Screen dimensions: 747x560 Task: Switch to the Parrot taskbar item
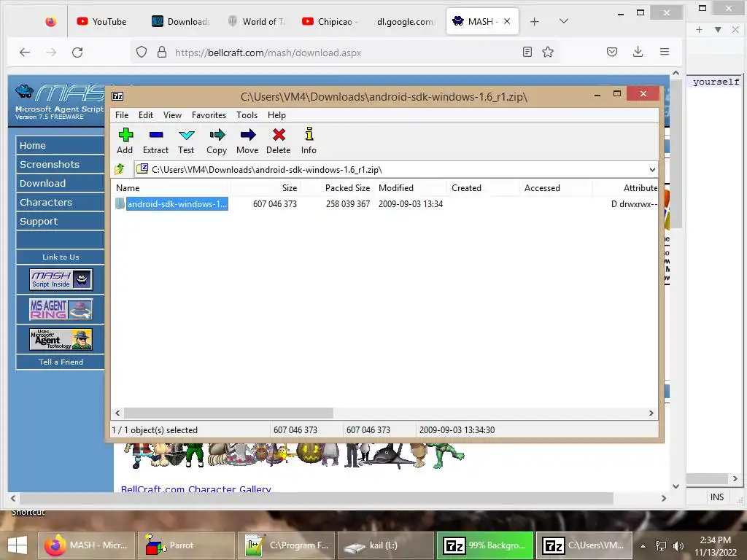tap(186, 545)
